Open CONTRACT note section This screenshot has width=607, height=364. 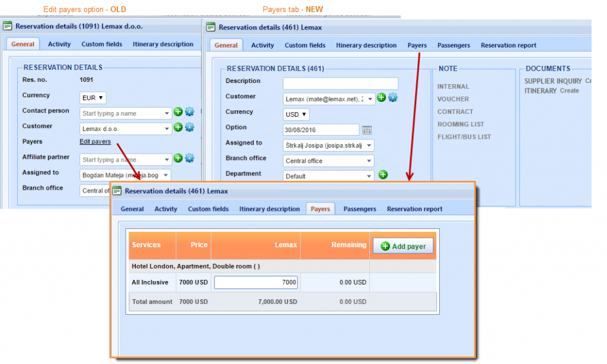coord(455,111)
